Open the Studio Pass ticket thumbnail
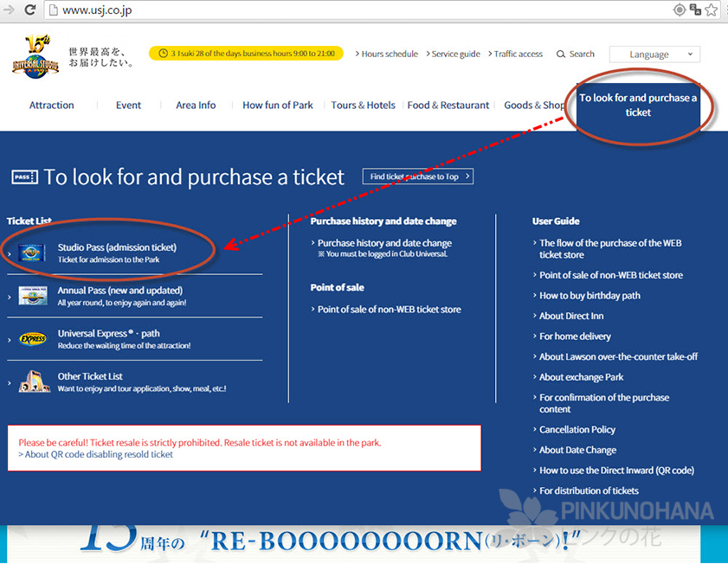The image size is (728, 564). point(31,253)
